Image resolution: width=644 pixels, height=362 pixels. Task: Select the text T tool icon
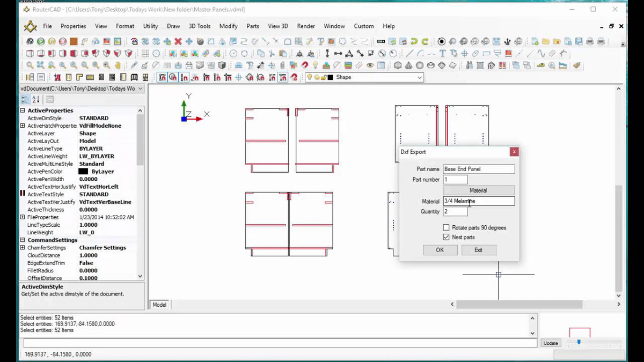tap(442, 54)
